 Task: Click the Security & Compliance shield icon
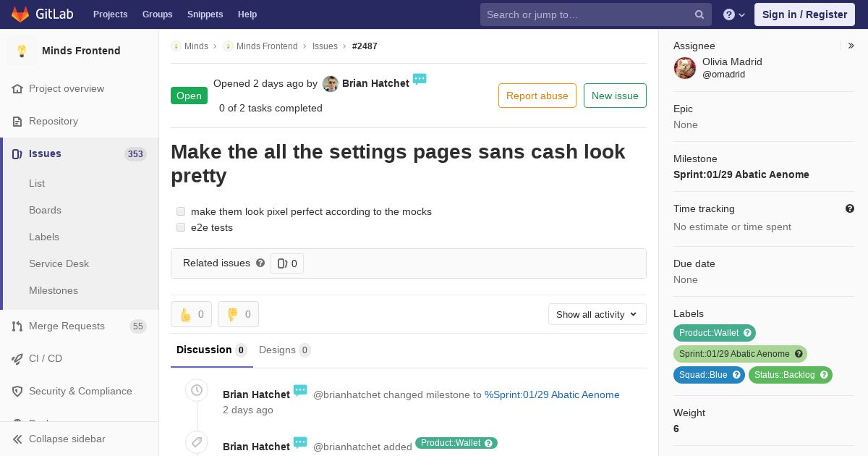(x=17, y=391)
